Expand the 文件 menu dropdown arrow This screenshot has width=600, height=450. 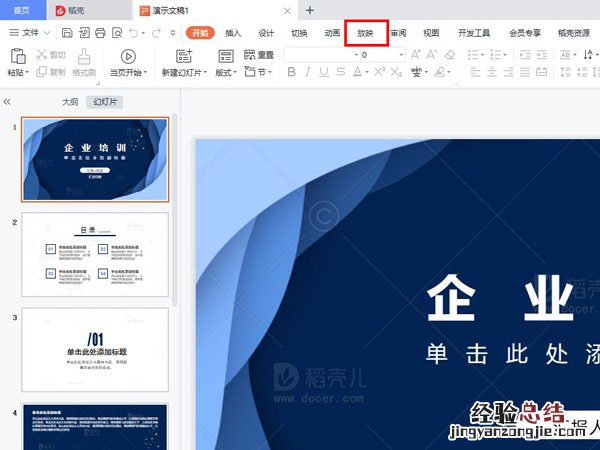click(x=47, y=33)
